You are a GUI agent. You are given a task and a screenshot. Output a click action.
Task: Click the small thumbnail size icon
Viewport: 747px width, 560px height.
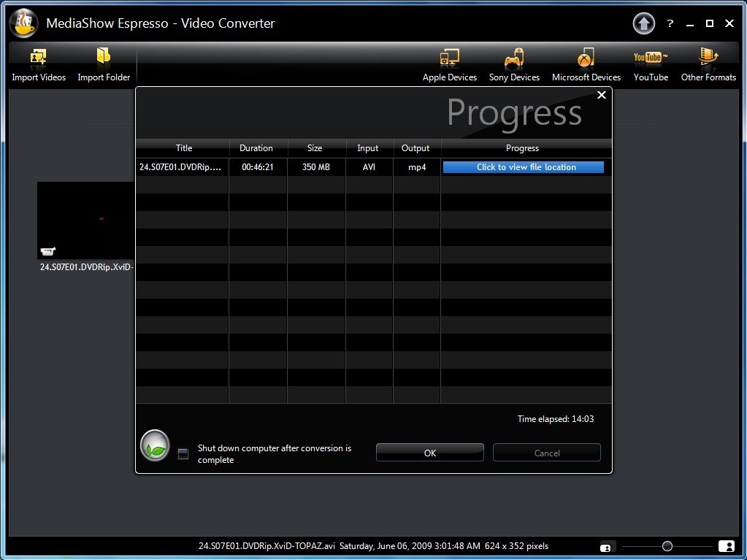tap(605, 548)
